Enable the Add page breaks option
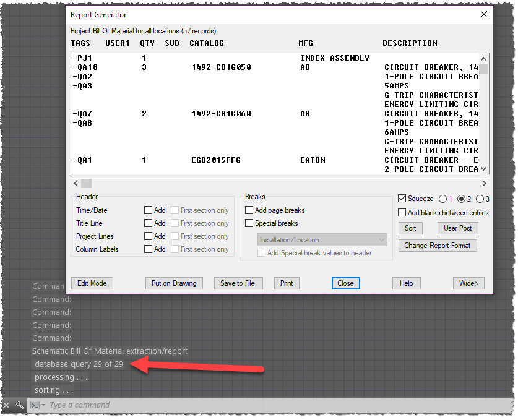The height and width of the screenshot is (420, 518). [x=250, y=210]
